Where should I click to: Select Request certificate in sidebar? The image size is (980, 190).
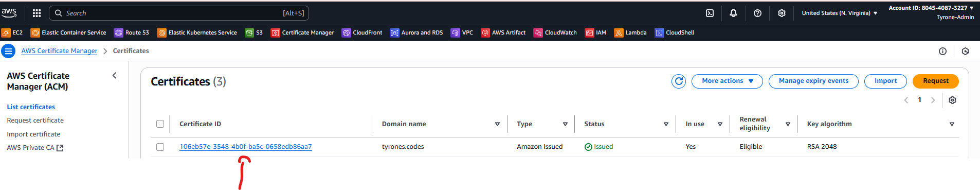click(35, 120)
